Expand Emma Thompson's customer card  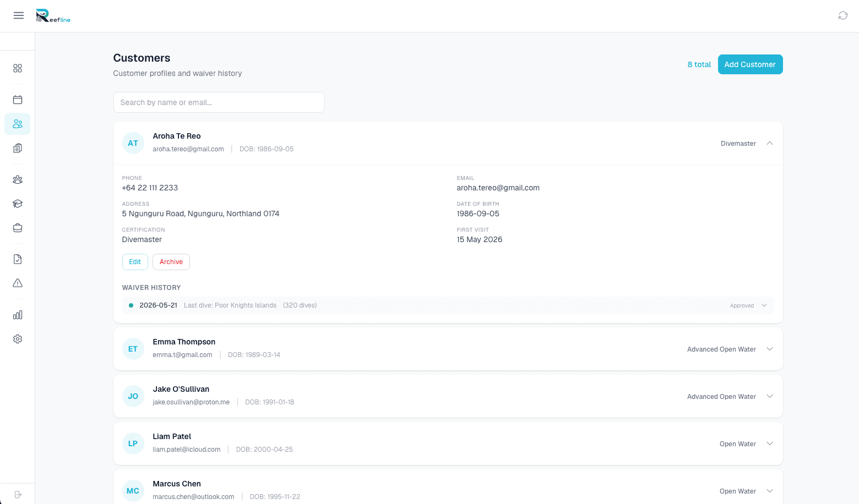pos(770,349)
